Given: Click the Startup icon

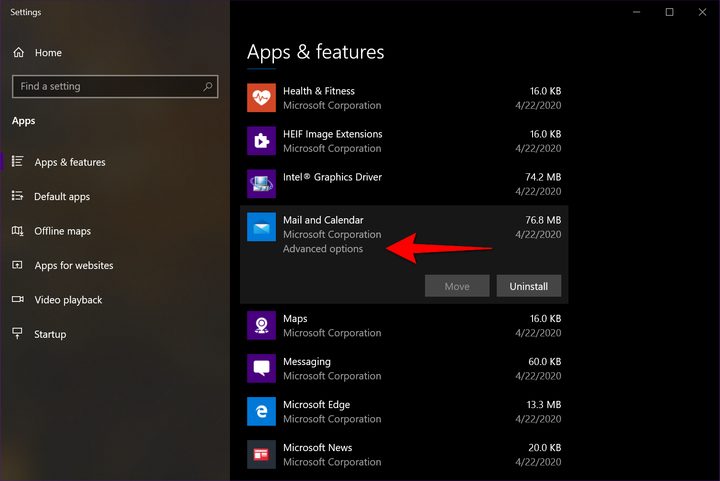Looking at the screenshot, I should tap(17, 333).
